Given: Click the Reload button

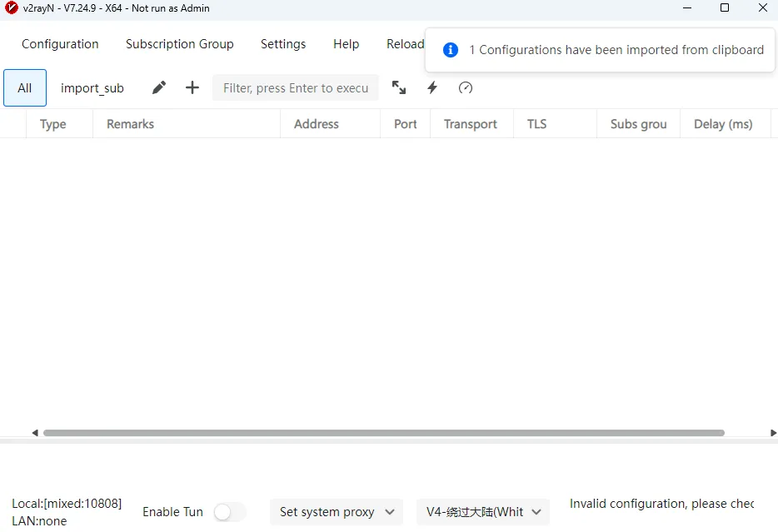Looking at the screenshot, I should (x=406, y=44).
